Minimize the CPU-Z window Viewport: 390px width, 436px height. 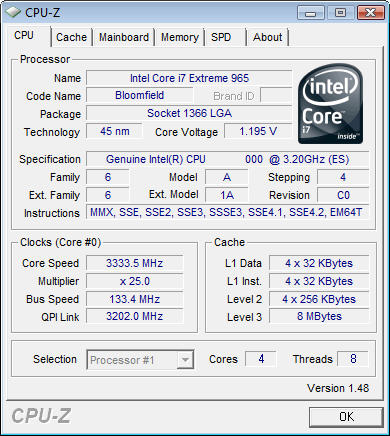(x=310, y=13)
